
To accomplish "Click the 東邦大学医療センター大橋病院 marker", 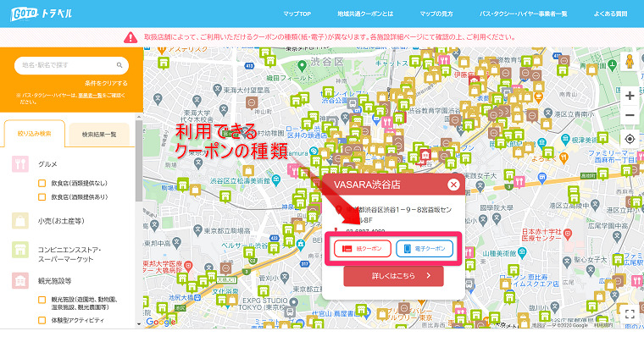I will [188, 266].
